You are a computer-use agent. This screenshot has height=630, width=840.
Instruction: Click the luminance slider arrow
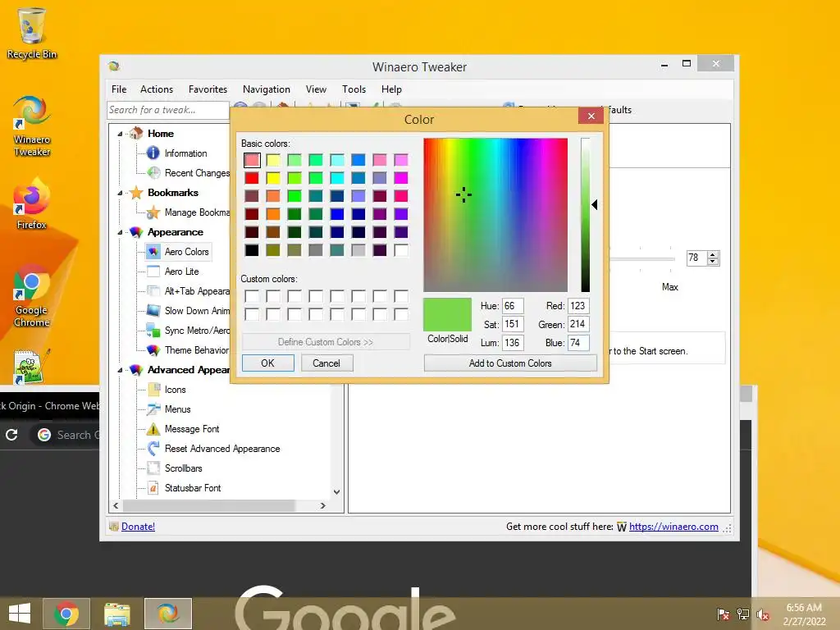click(x=595, y=204)
